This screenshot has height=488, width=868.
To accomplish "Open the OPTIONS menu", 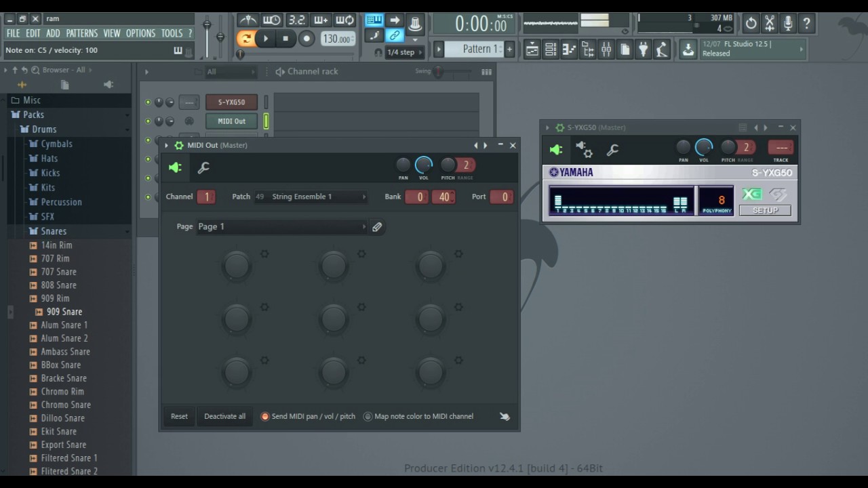I will click(140, 33).
